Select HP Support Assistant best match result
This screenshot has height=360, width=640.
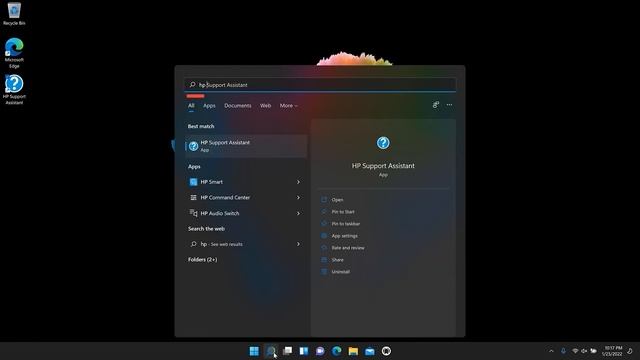point(246,146)
